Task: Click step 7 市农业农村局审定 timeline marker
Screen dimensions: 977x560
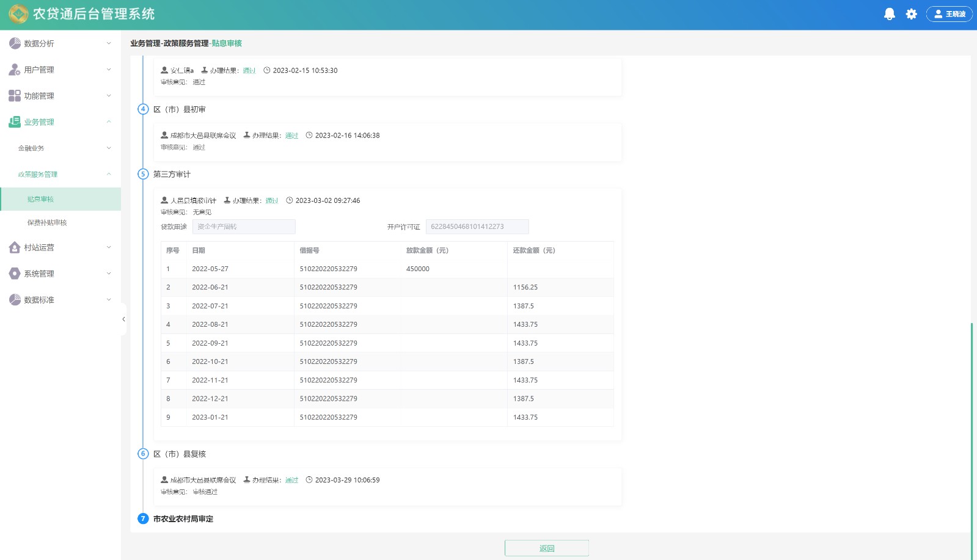Action: (x=143, y=518)
